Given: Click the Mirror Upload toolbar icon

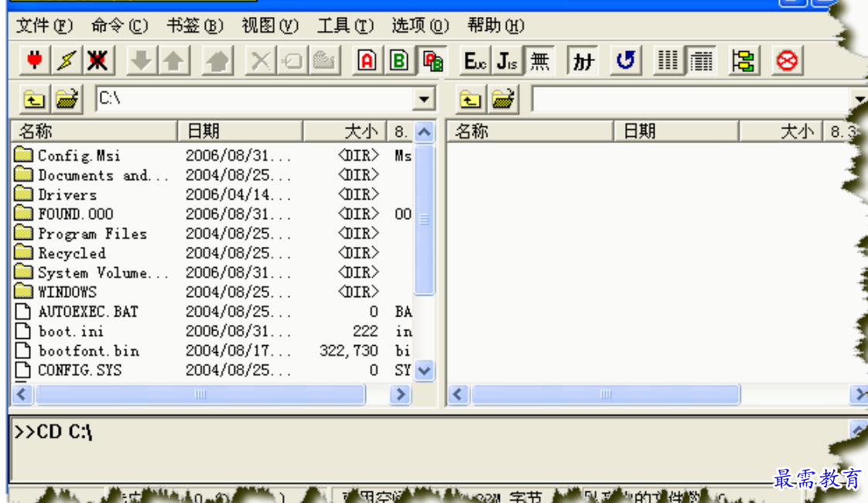Looking at the screenshot, I should pyautogui.click(x=217, y=60).
